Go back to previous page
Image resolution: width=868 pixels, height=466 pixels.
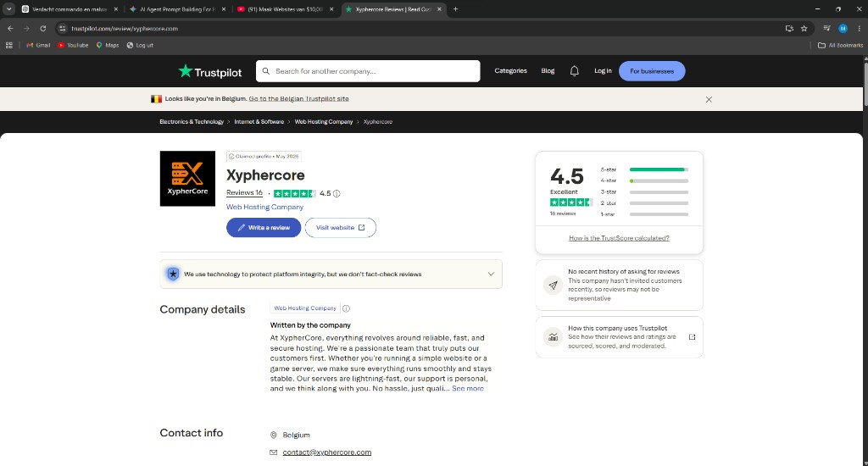tap(10, 28)
